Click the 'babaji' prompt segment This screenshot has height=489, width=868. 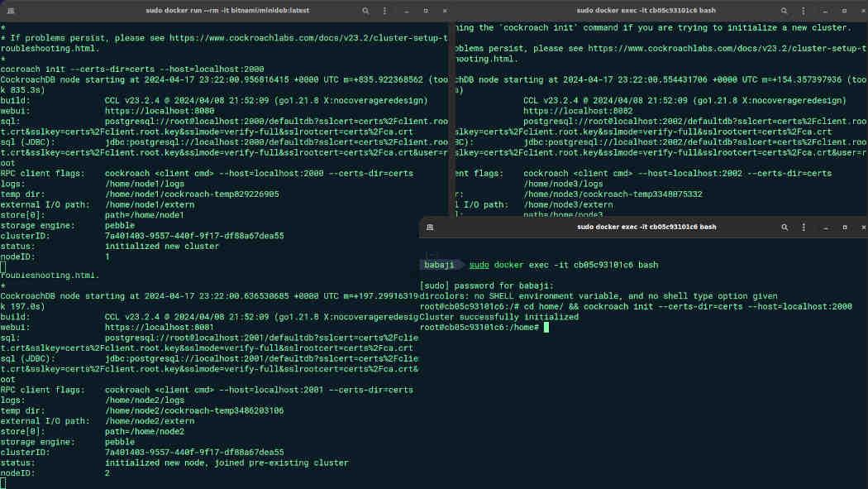tap(439, 265)
